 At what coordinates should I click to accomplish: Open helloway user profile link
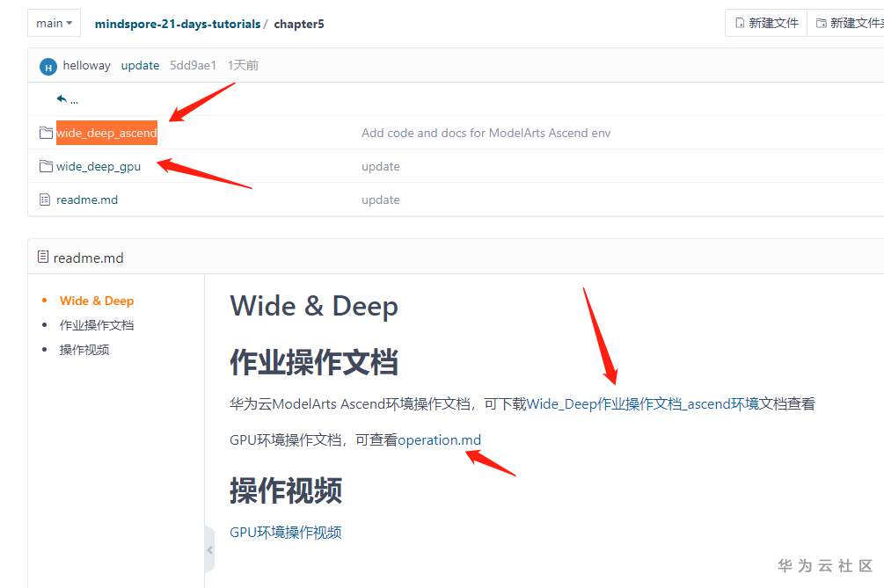coord(87,65)
